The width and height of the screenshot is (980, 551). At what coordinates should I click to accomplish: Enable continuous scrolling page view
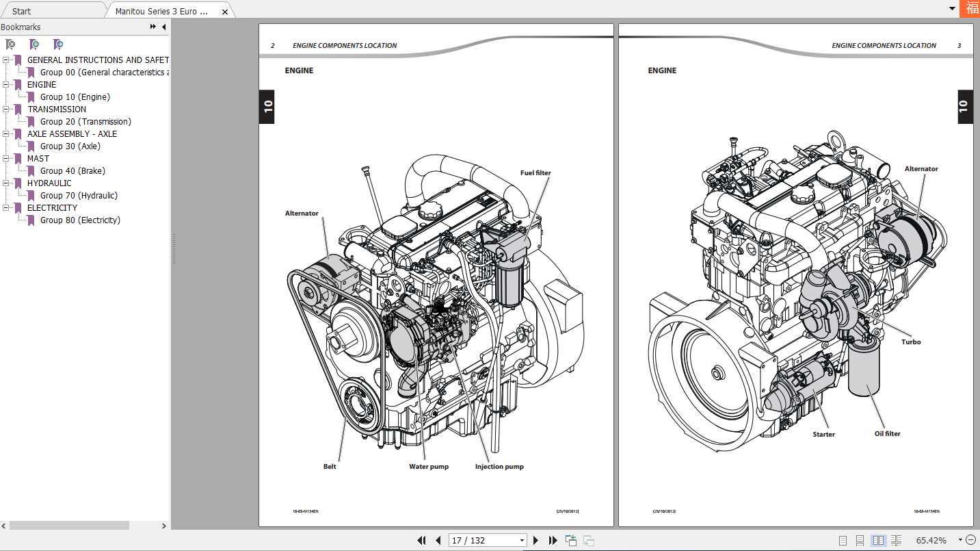click(x=860, y=540)
